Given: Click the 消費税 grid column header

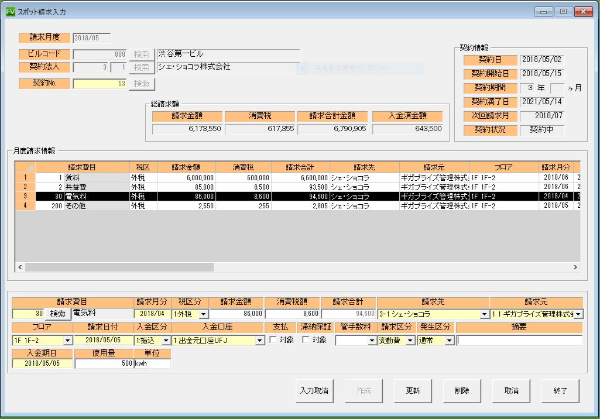Looking at the screenshot, I should click(243, 167).
